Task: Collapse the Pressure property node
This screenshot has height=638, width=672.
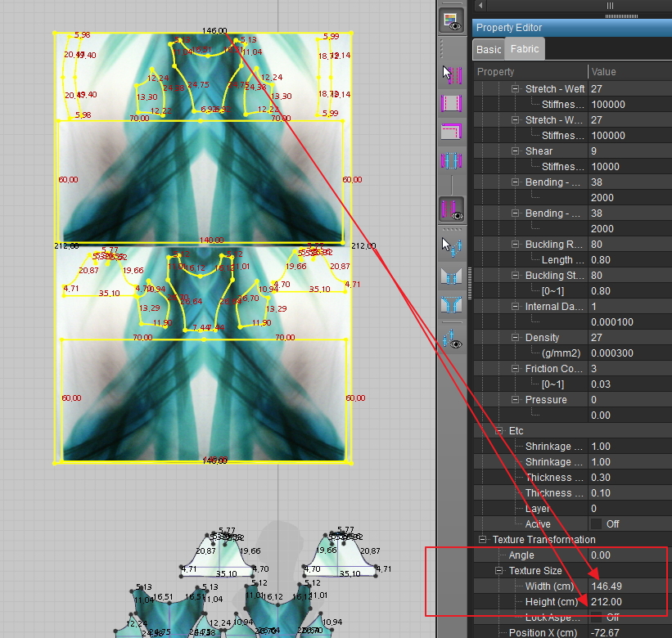Action: tap(515, 399)
